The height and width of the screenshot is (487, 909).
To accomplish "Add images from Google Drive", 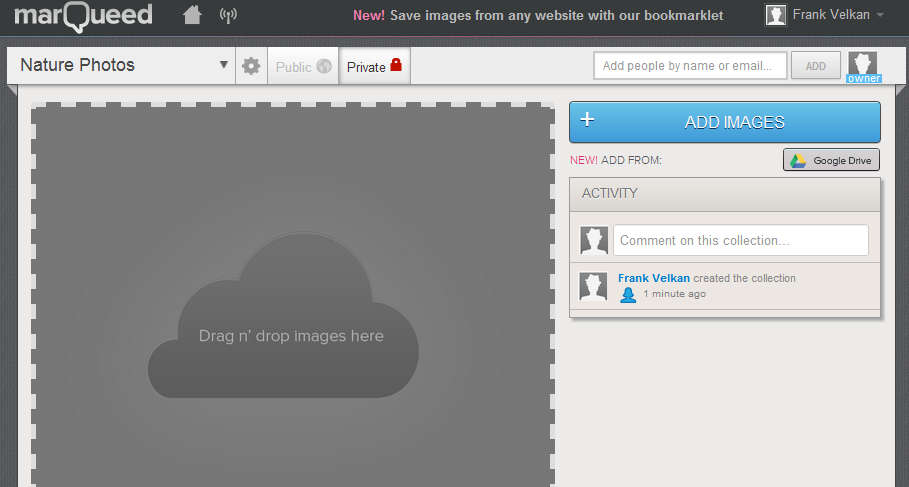I will pyautogui.click(x=831, y=160).
